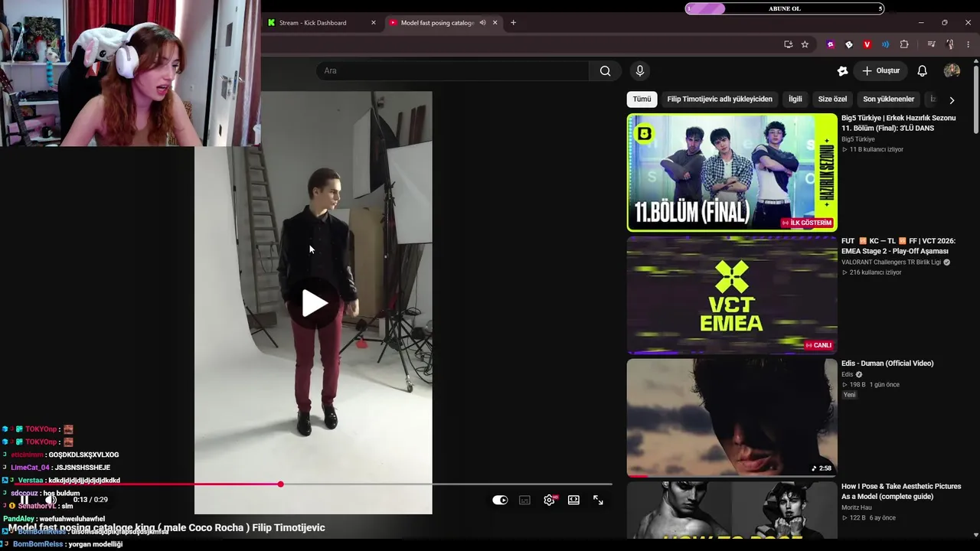Open the browser media controls icon
The width and height of the screenshot is (980, 551).
931,44
